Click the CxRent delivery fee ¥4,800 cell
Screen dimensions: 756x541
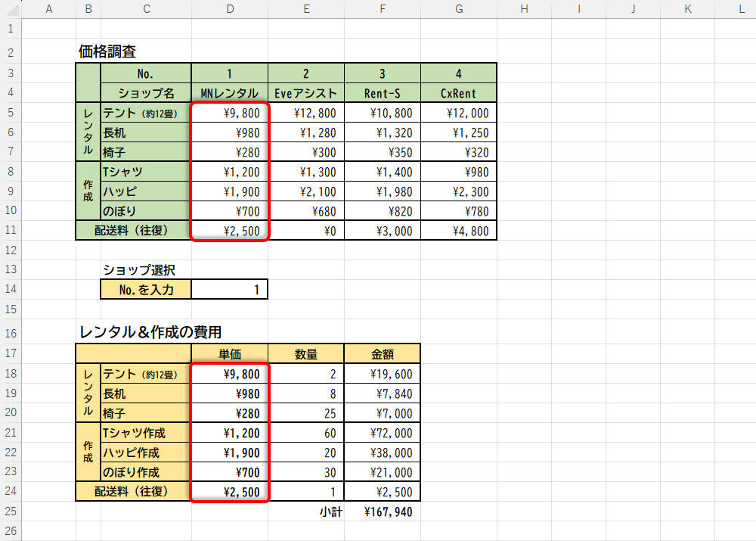tap(458, 231)
